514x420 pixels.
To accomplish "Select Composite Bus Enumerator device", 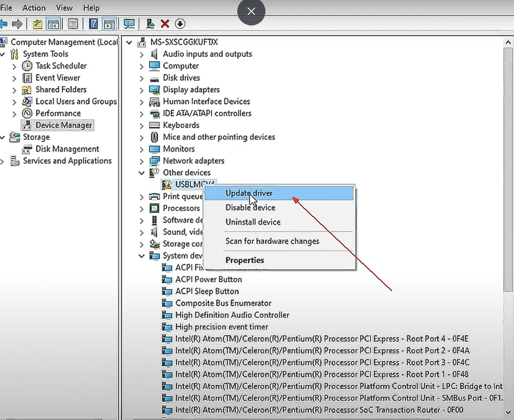I will [x=223, y=303].
